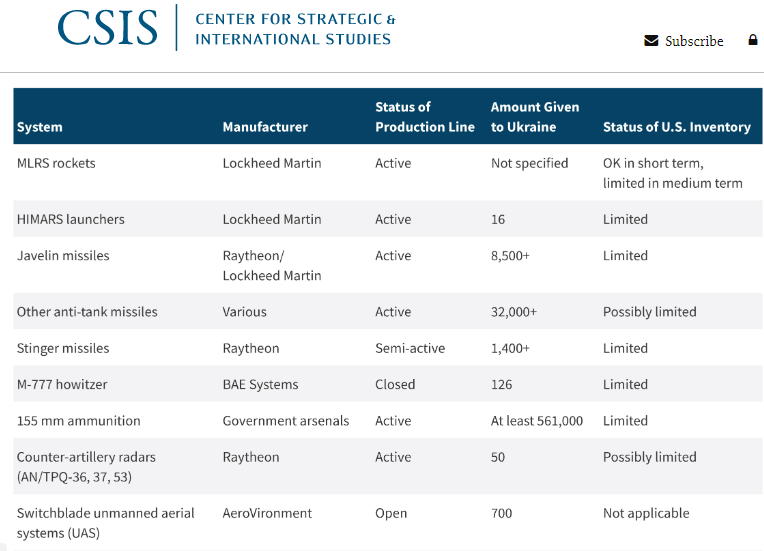The width and height of the screenshot is (764, 551).
Task: Click BAE Systems manufacturer cell
Action: click(260, 384)
